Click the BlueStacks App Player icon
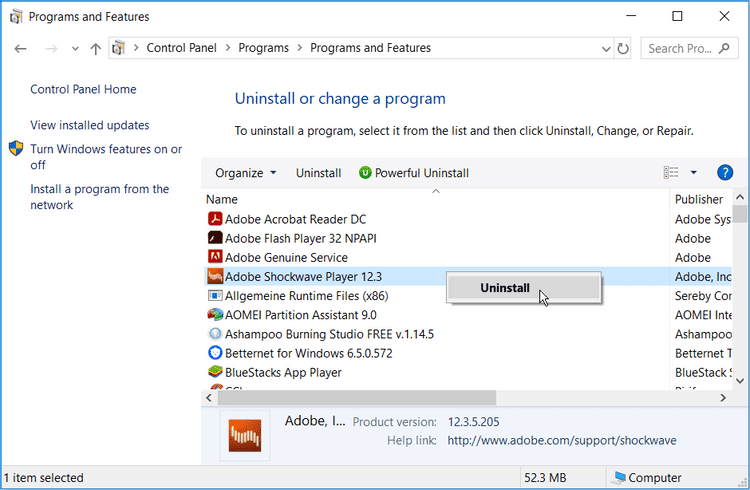750x490 pixels. (215, 372)
